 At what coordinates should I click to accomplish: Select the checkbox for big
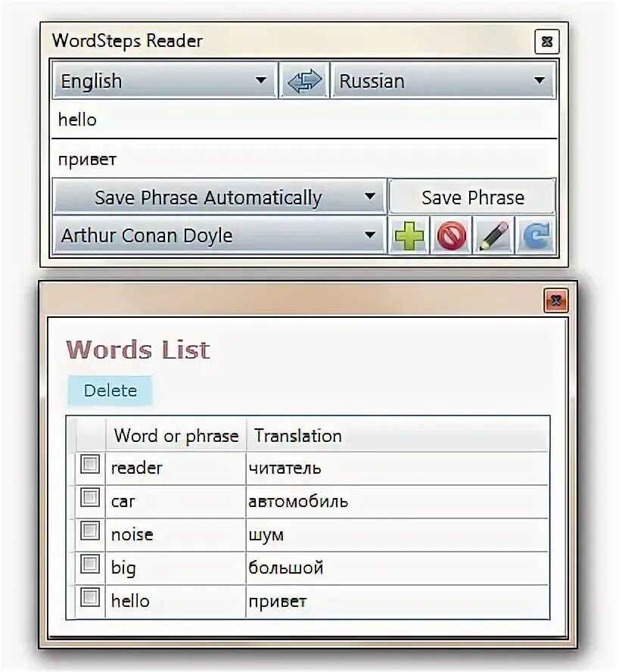coord(90,564)
